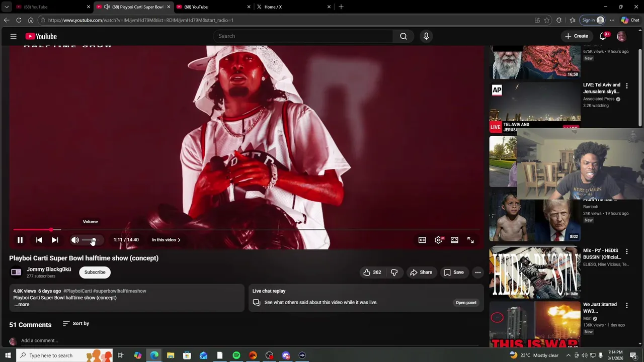This screenshot has width=644, height=362.
Task: Click the browser address bar URL
Action: click(x=141, y=20)
